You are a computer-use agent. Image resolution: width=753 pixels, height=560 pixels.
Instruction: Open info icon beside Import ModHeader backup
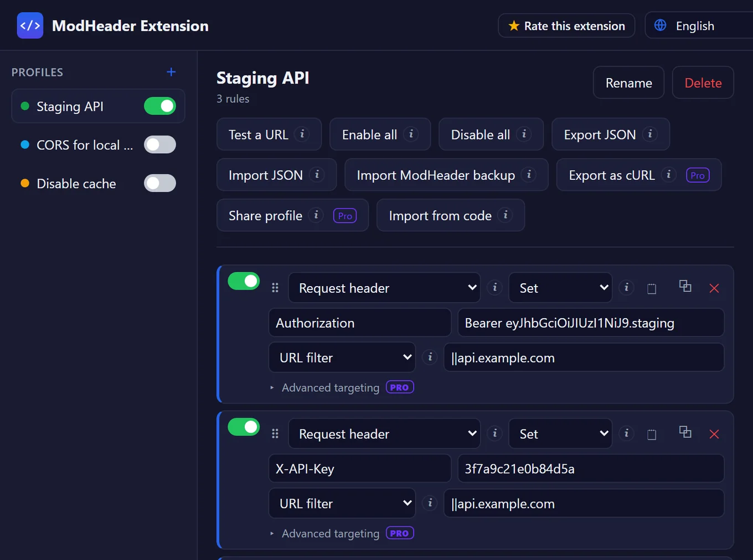click(x=529, y=174)
